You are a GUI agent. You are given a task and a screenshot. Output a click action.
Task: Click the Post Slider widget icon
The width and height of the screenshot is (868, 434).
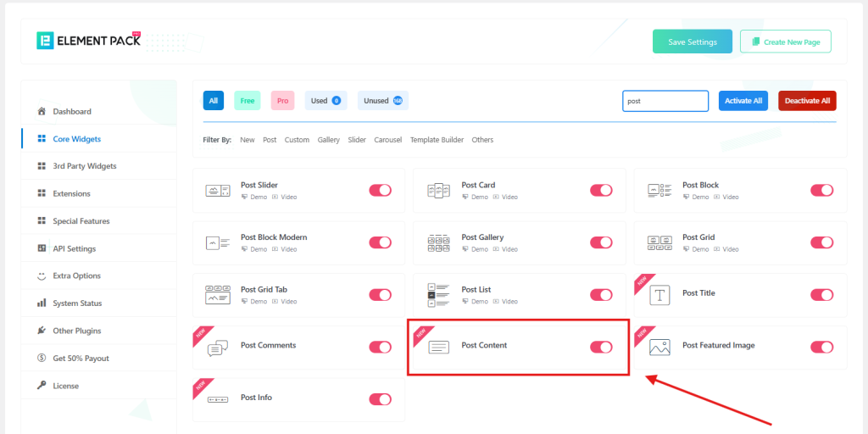pyautogui.click(x=218, y=191)
